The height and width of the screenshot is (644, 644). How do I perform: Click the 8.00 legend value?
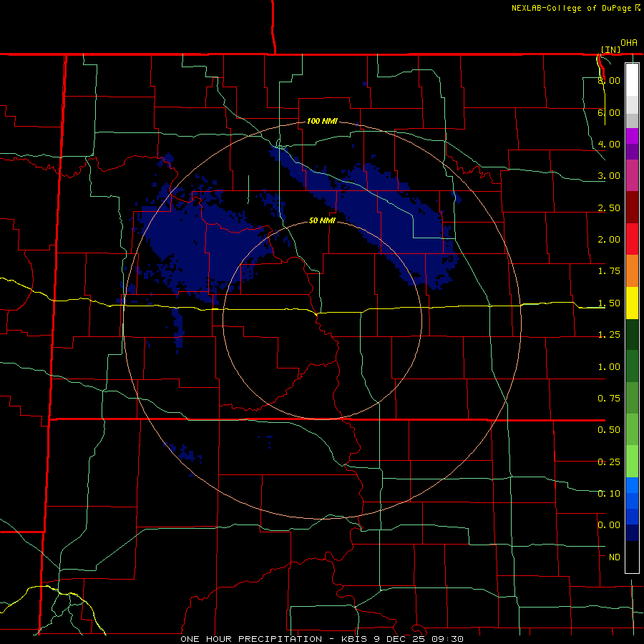(609, 80)
